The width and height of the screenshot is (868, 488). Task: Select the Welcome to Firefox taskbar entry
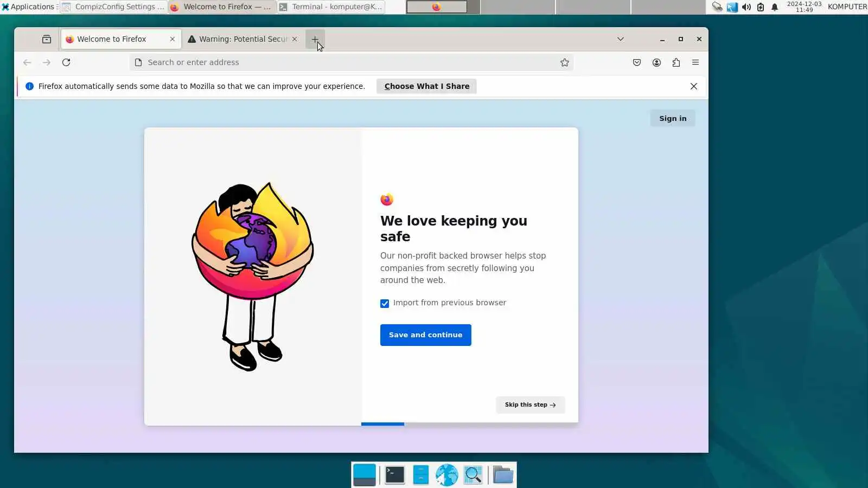tap(221, 7)
